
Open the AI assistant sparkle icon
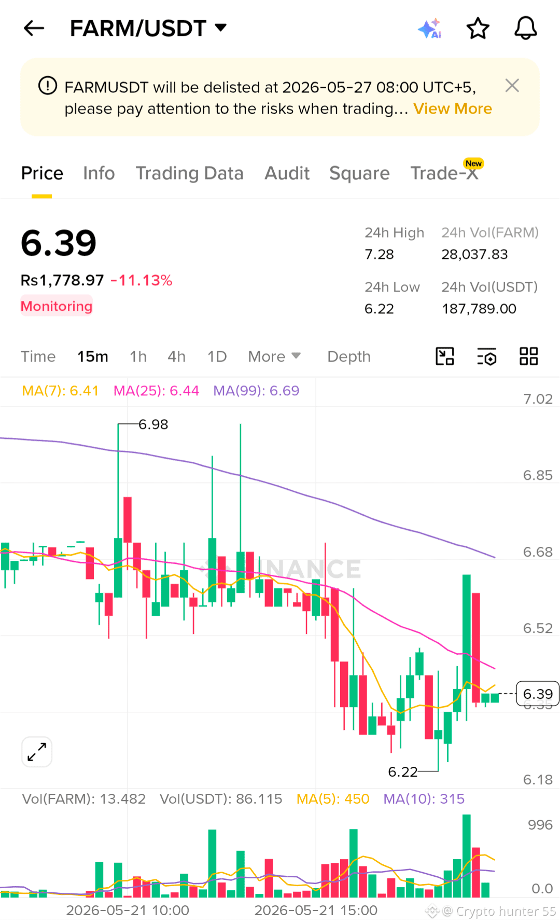coord(430,29)
